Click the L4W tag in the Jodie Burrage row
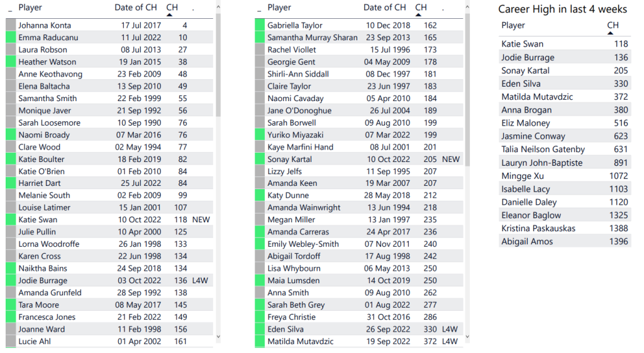 [x=201, y=281]
